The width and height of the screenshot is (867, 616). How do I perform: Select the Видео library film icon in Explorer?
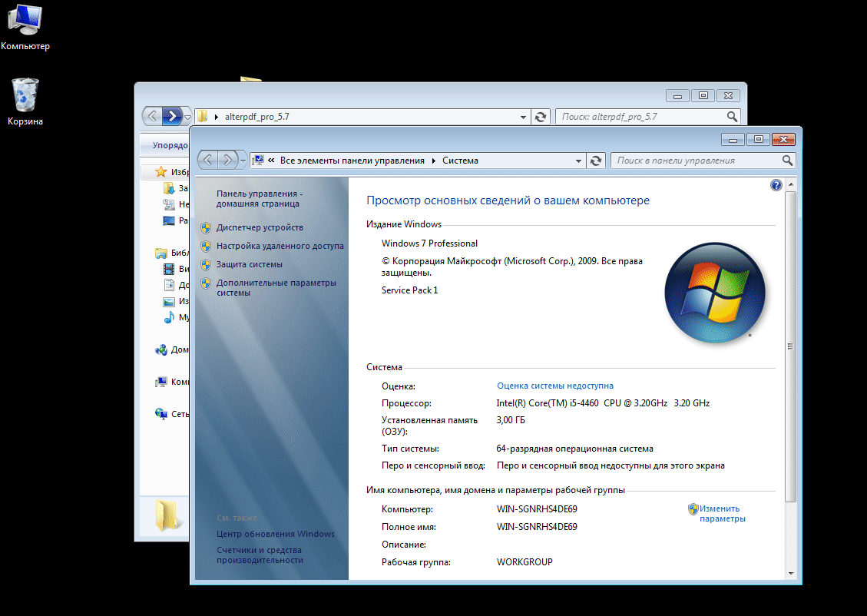click(x=169, y=270)
